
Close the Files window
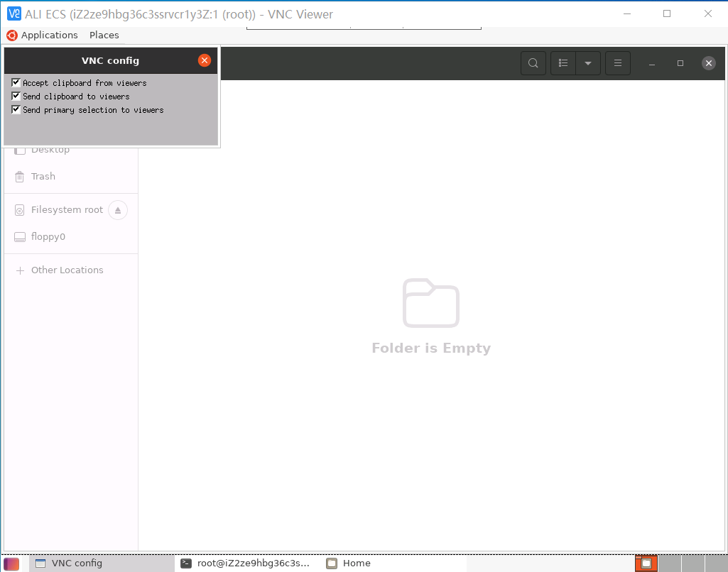(709, 63)
